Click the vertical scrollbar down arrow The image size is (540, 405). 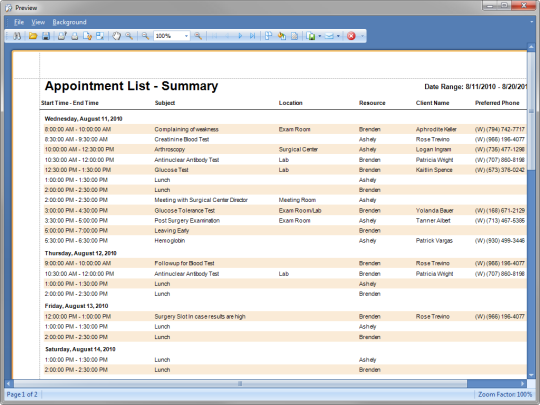point(531,375)
